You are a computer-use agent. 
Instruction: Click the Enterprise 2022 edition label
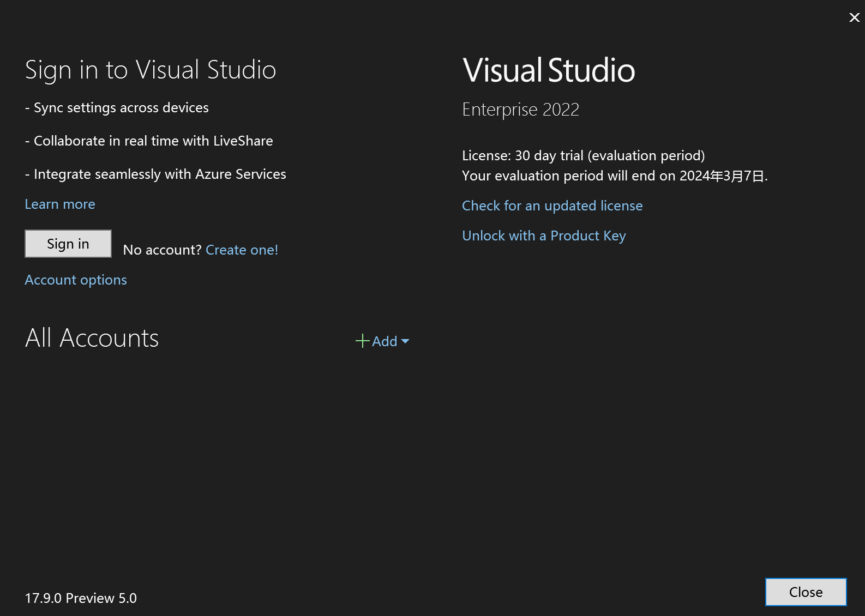point(520,109)
